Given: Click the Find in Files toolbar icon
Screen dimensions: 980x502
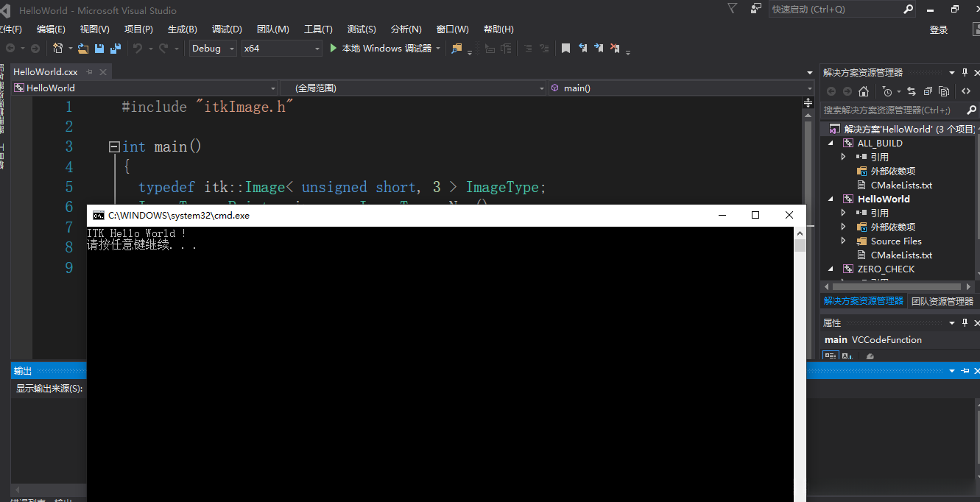Looking at the screenshot, I should click(457, 49).
